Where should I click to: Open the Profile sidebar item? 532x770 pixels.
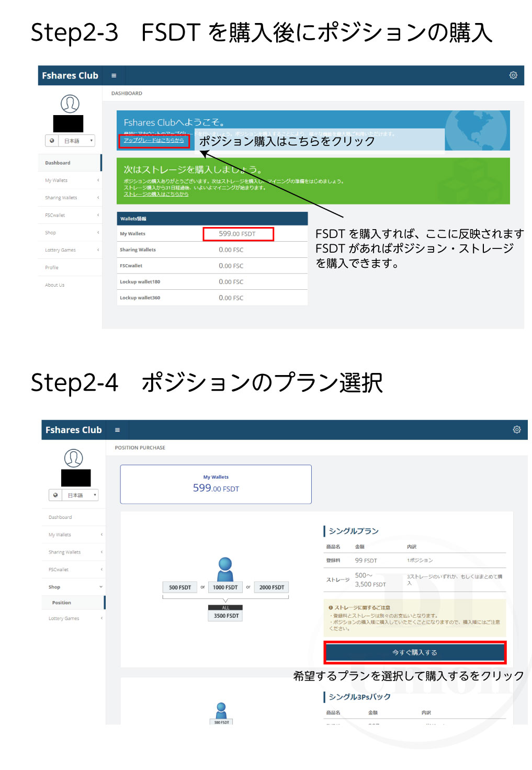(x=52, y=267)
